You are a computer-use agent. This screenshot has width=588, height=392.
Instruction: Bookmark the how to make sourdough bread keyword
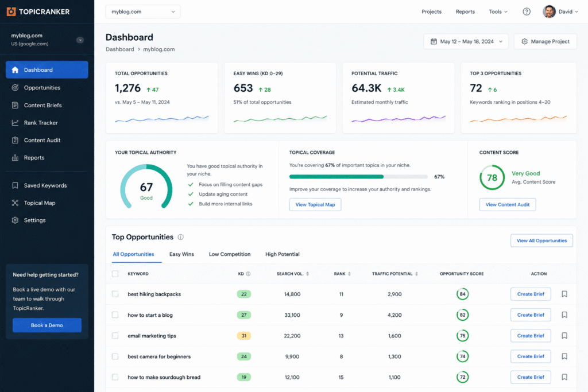(564, 377)
